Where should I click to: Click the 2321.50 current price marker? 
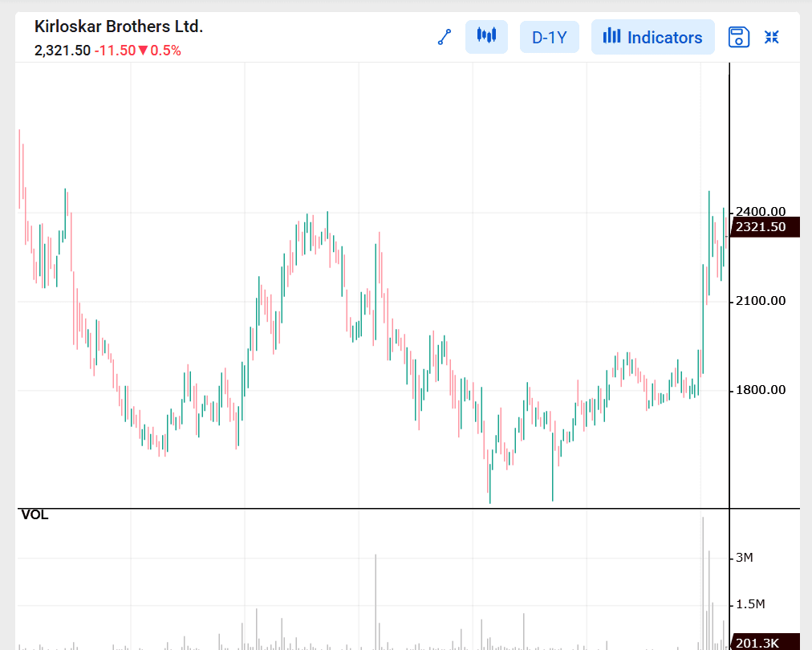point(765,227)
